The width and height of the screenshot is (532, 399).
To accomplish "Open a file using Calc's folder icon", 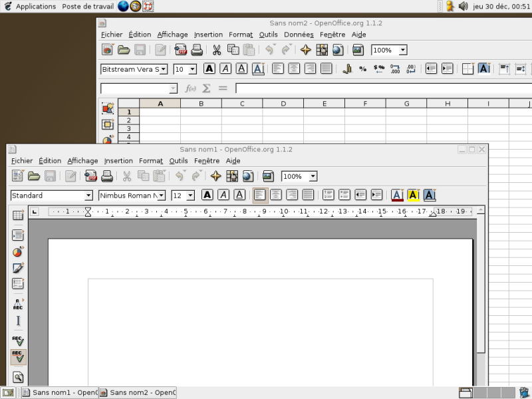I will (124, 50).
